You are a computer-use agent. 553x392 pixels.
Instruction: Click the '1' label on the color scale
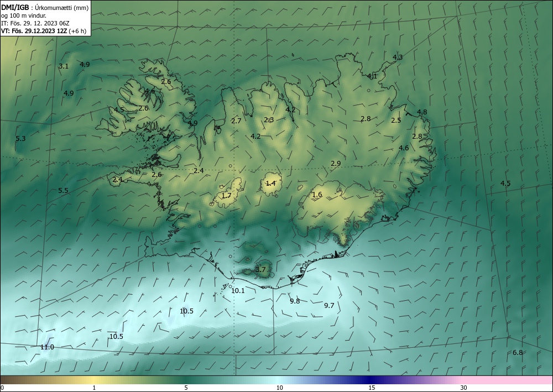click(x=94, y=388)
